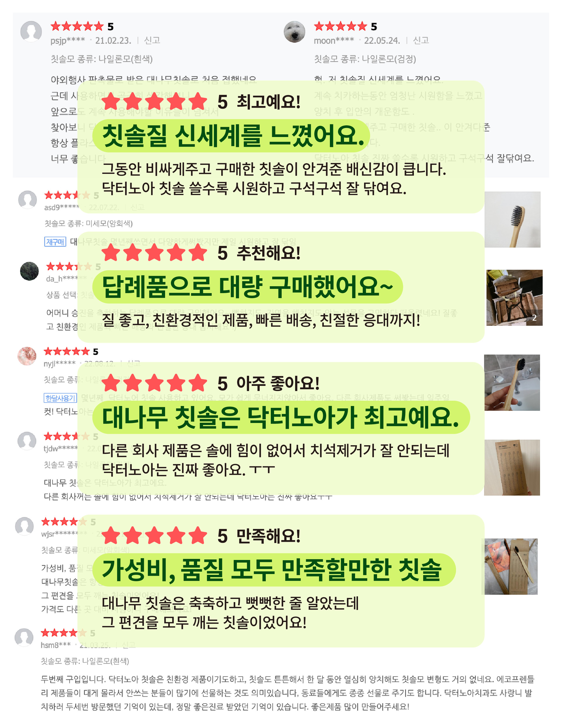Click 신고 link on moon**** review
The height and width of the screenshot is (728, 562).
(x=421, y=40)
